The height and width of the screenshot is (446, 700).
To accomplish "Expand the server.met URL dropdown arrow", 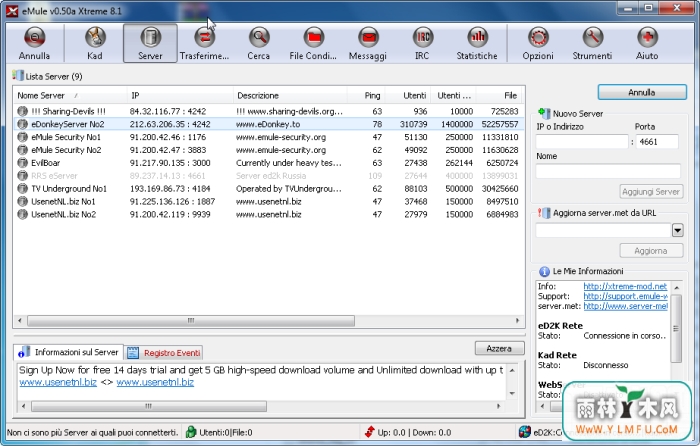I will click(x=678, y=230).
